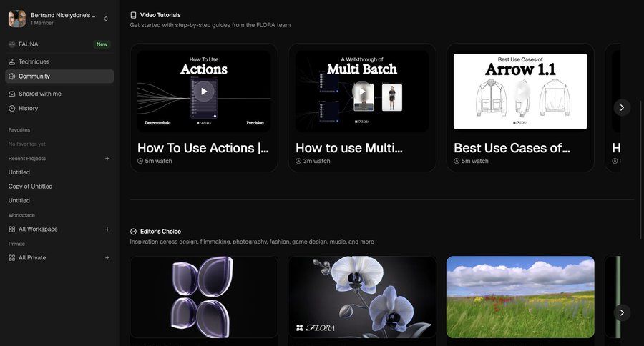644x346 pixels.
Task: Open the History section
Action: pyautogui.click(x=59, y=109)
